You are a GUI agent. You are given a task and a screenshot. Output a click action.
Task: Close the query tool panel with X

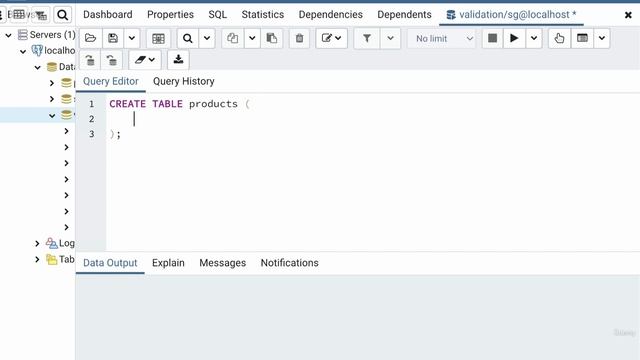pyautogui.click(x=628, y=15)
